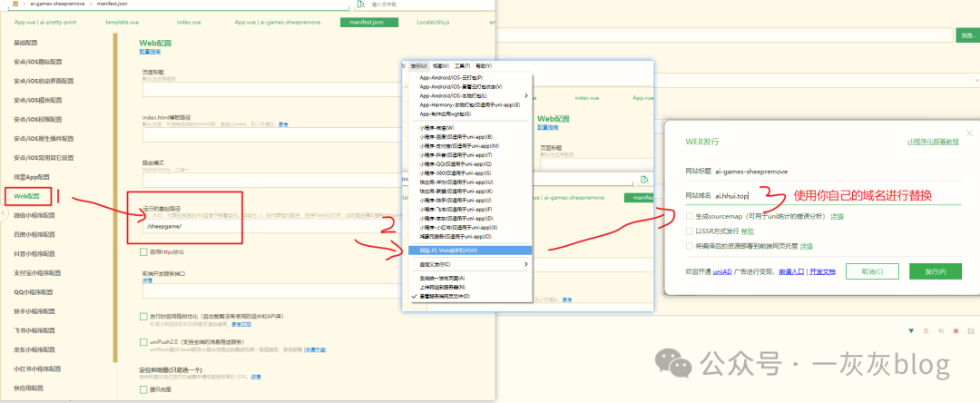Click the green filter triangle icon at bottom right
The width and height of the screenshot is (980, 403).
[912, 330]
